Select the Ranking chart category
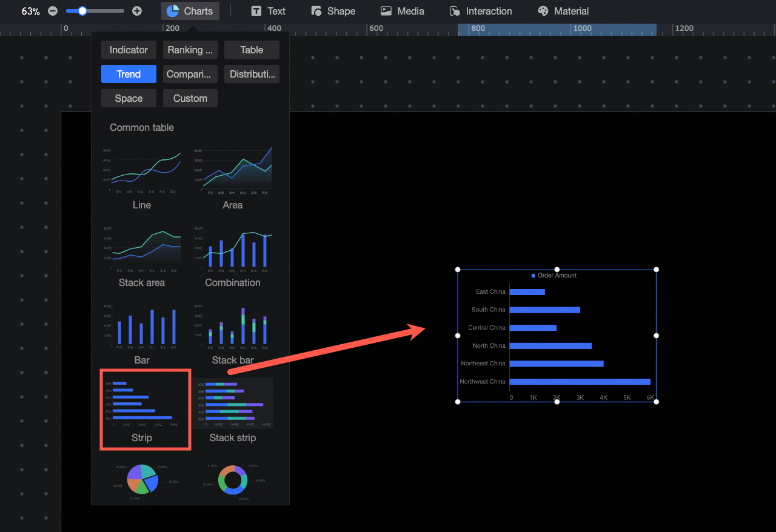Screen dimensions: 776x532 point(190,50)
